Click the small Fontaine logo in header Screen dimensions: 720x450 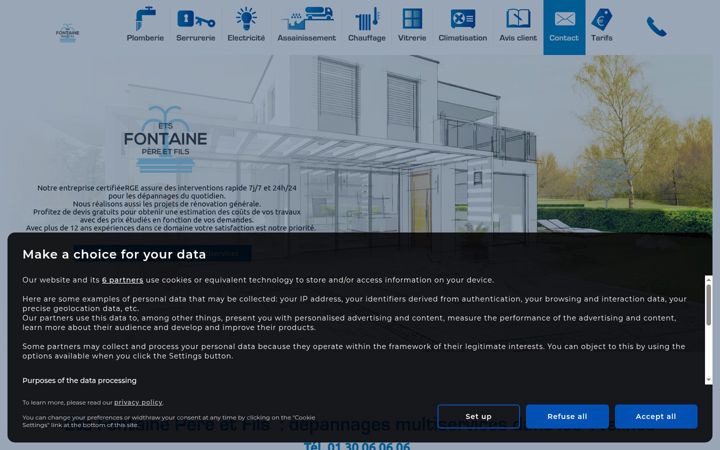68,33
